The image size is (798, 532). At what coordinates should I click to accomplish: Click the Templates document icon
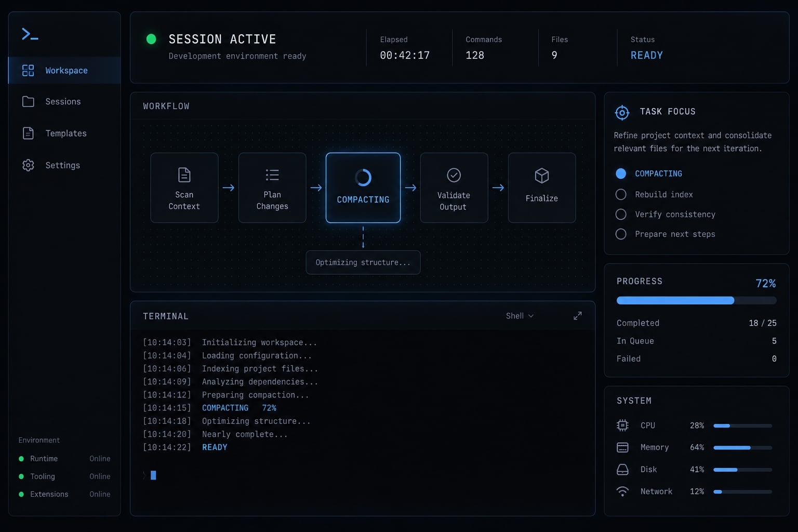[x=28, y=134]
